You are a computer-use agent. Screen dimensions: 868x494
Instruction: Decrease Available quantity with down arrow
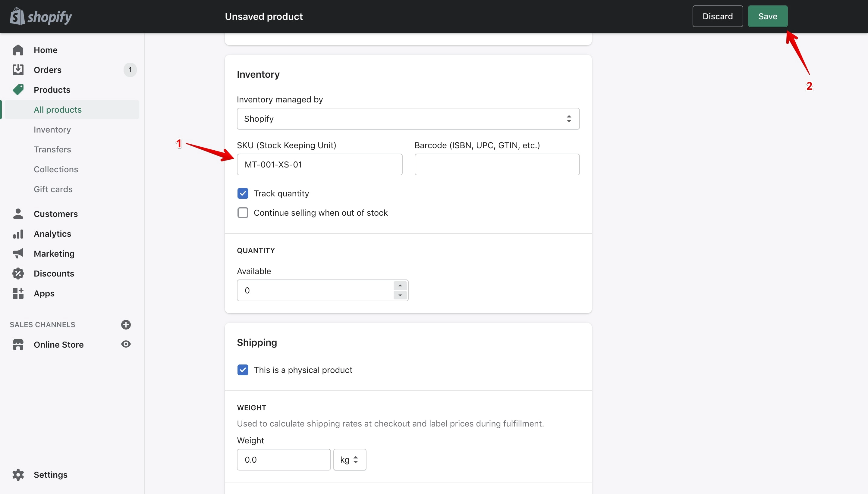click(400, 295)
